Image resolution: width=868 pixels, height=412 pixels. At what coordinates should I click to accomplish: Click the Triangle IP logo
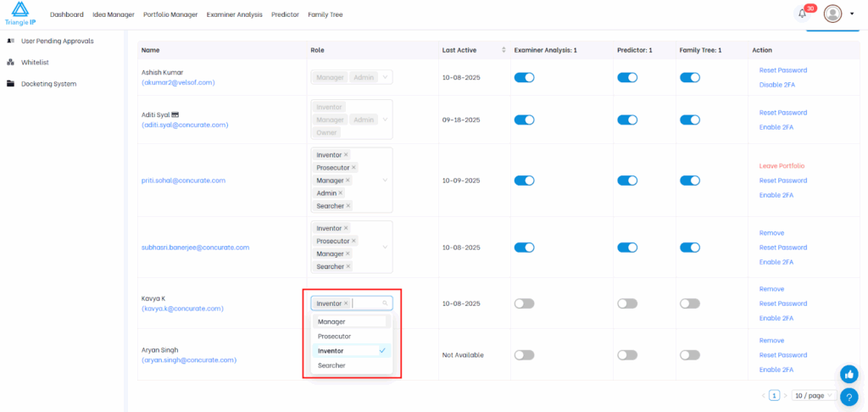tap(19, 14)
